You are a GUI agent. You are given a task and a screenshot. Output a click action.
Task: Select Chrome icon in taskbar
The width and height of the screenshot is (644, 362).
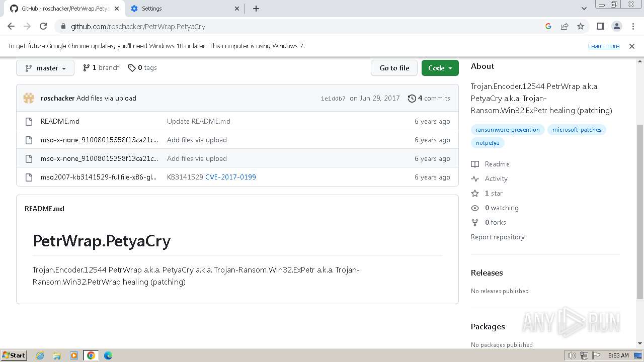(91, 355)
